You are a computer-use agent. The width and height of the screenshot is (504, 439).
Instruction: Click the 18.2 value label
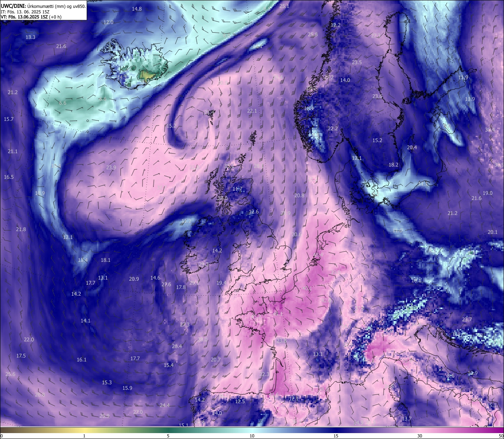393,165
